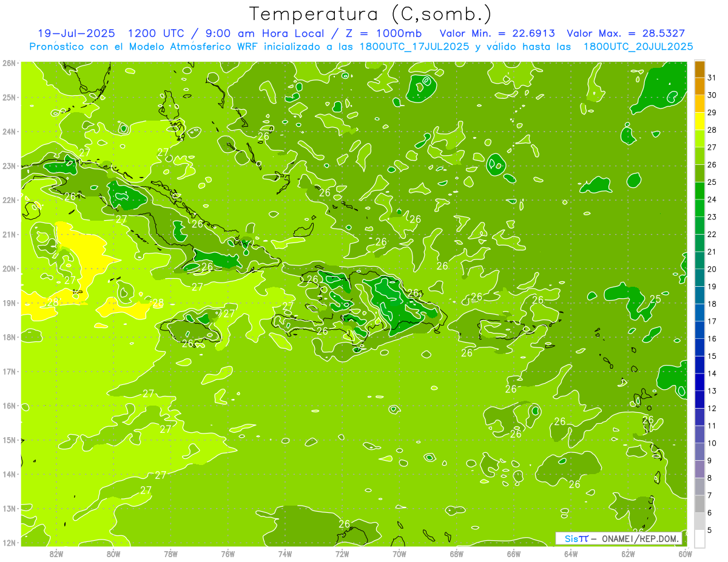Pick the yellow band between 28 and 29
The width and height of the screenshot is (728, 562).
click(700, 121)
